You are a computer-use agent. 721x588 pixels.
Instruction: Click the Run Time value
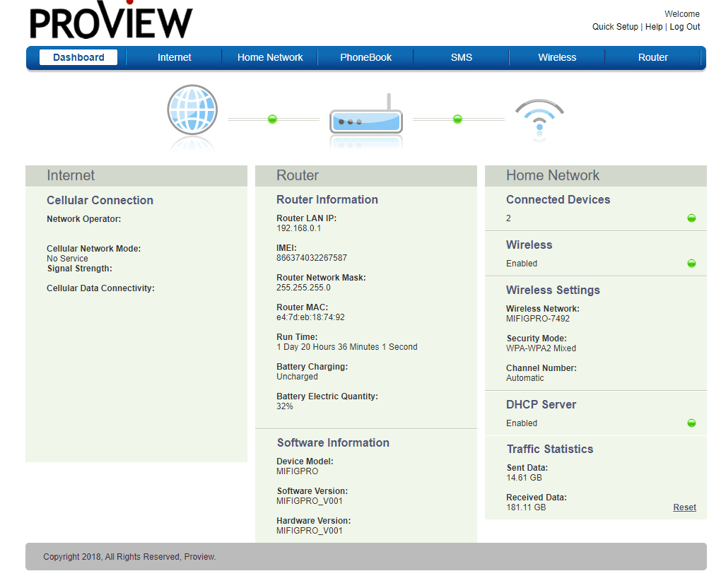346,346
